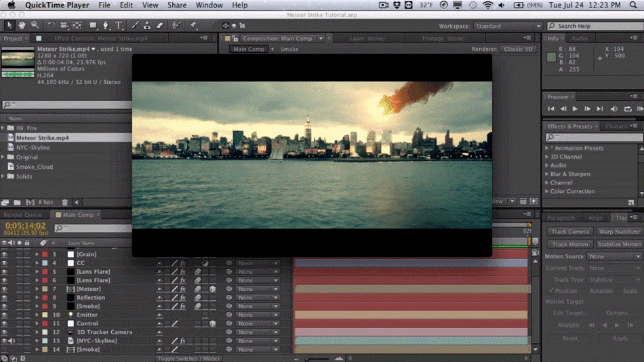
Task: Click the current timecode 0;05;14;02
Action: point(26,226)
